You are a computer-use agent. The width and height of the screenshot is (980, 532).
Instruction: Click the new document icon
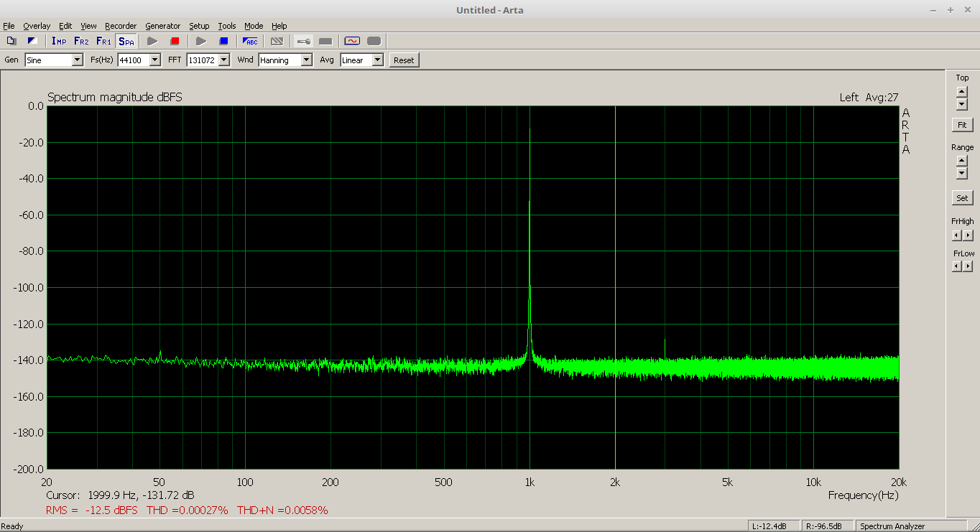(x=11, y=41)
